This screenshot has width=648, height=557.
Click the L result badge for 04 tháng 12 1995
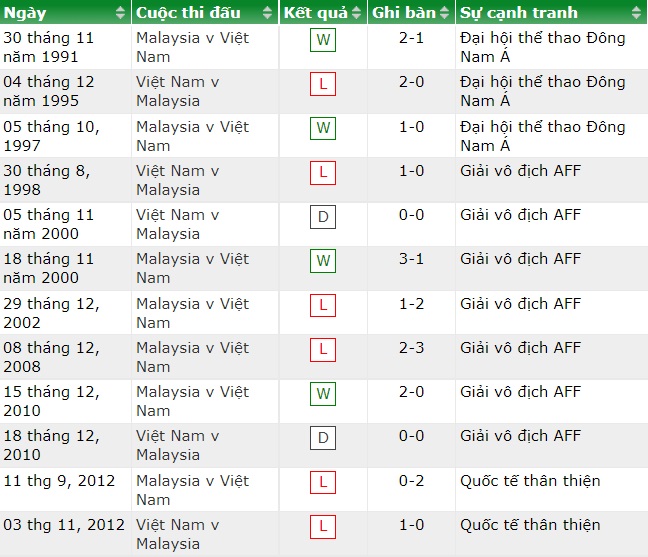click(323, 85)
